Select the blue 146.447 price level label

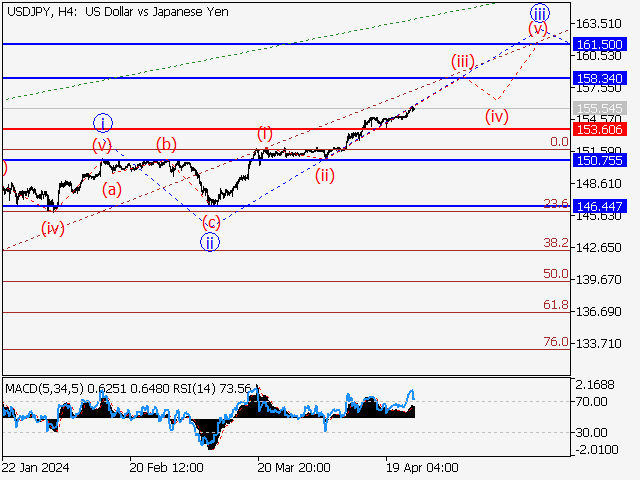[599, 207]
